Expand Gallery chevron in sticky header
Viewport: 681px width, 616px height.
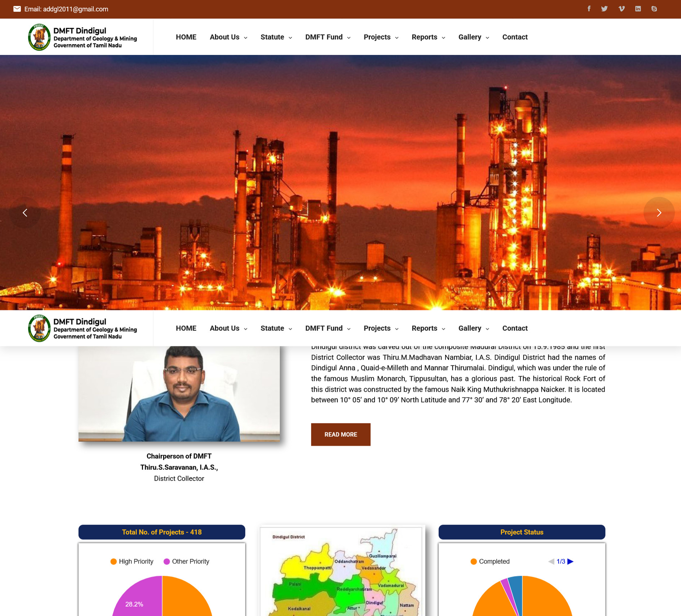click(487, 329)
